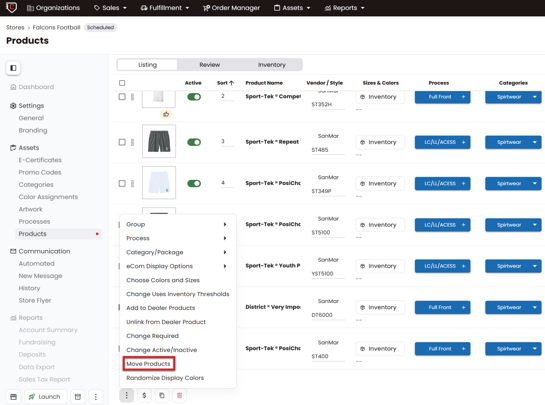Click the archive icon next to Launch
545x405 pixels.
[78, 397]
